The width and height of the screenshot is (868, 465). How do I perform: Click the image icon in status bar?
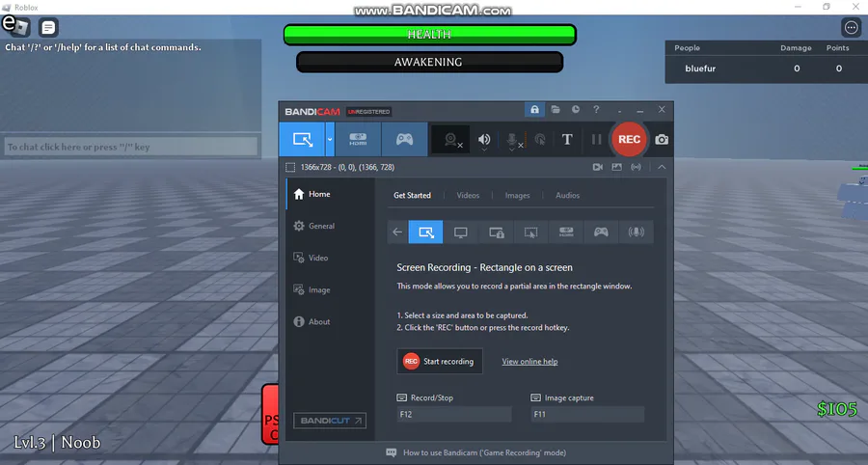point(616,167)
